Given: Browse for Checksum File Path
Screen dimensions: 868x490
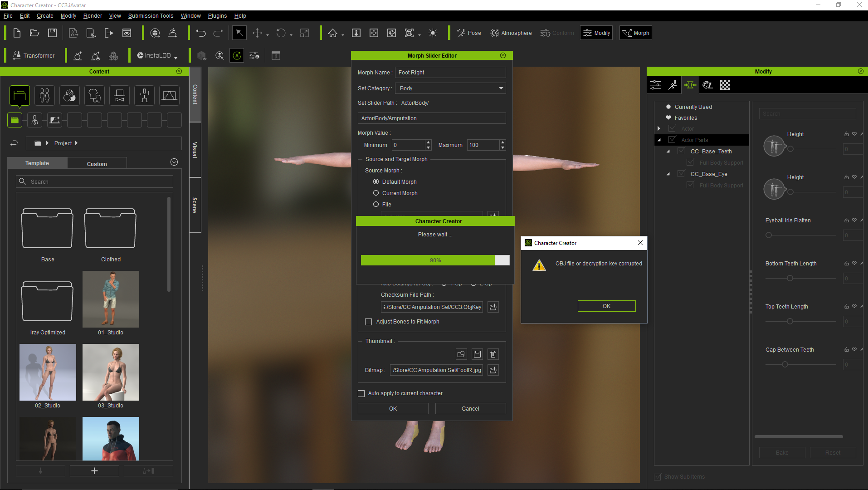Looking at the screenshot, I should tap(493, 307).
